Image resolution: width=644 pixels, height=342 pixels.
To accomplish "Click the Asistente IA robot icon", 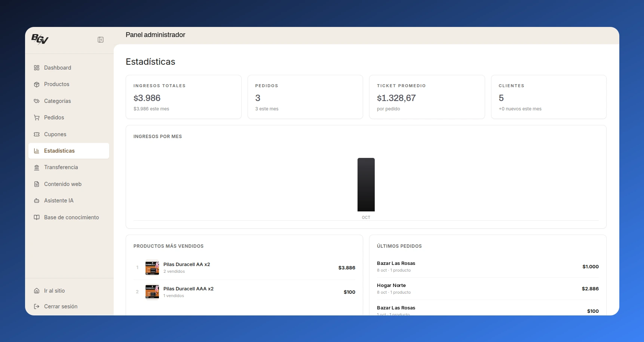I will pos(37,201).
